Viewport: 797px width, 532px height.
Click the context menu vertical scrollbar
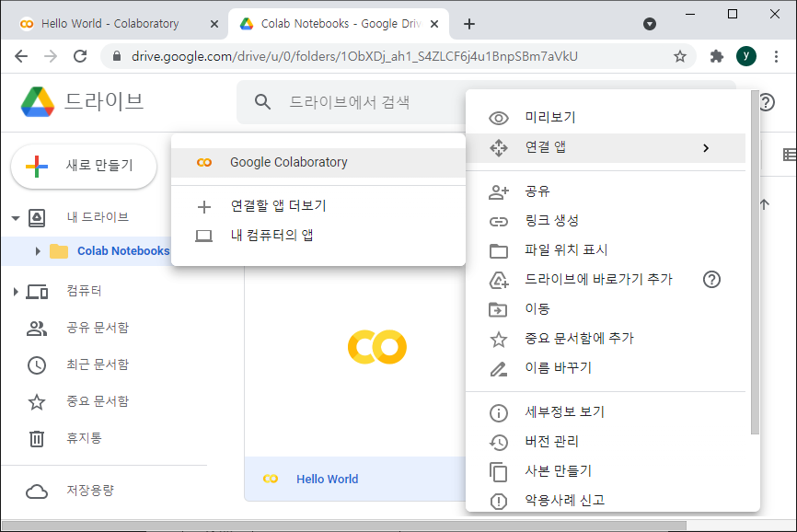pos(755,262)
